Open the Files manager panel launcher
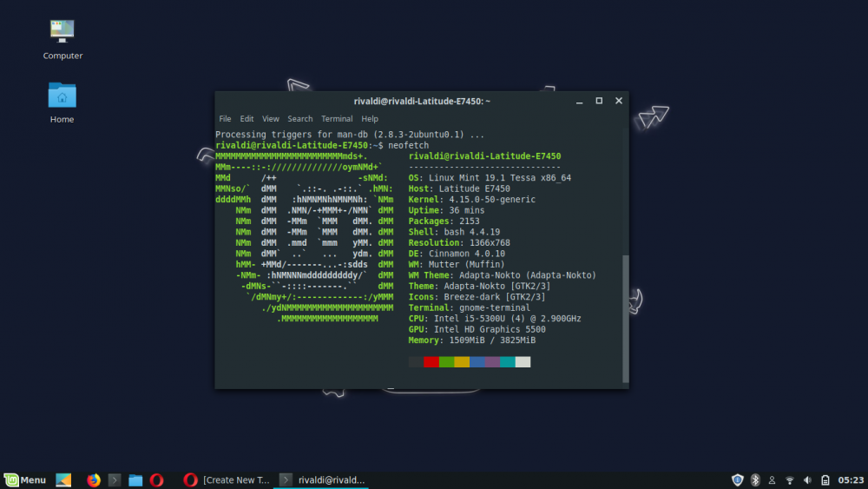 (135, 479)
